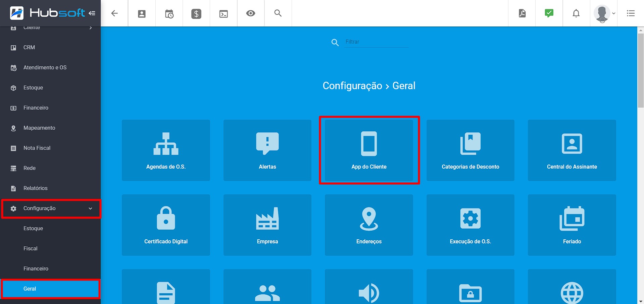Expand the Cliente sidebar item

[50, 27]
